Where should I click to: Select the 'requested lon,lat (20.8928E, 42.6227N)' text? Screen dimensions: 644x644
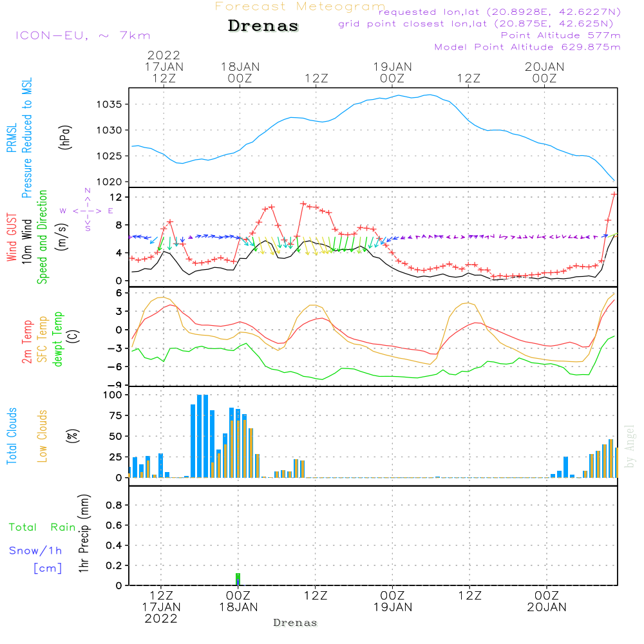(x=500, y=12)
